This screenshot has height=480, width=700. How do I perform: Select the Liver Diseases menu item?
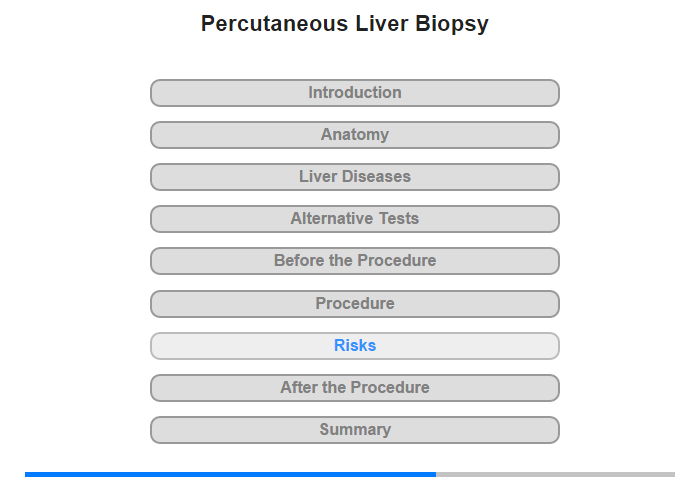[354, 177]
